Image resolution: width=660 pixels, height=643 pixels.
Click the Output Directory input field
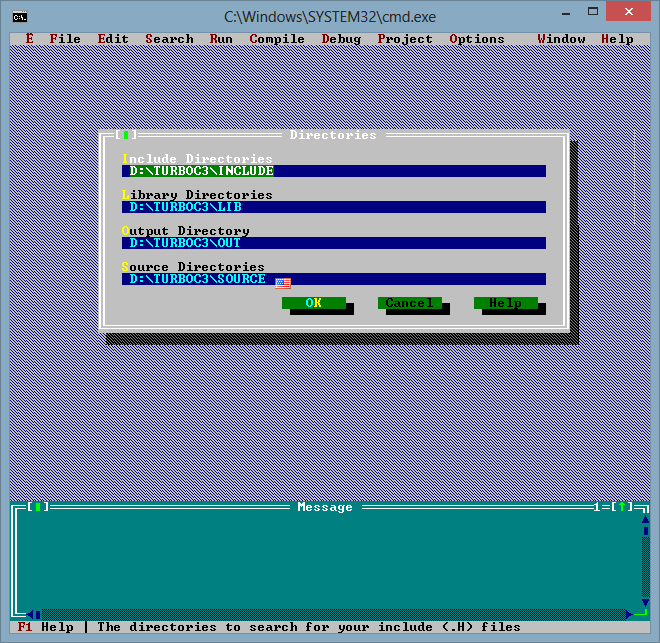pyautogui.click(x=334, y=243)
